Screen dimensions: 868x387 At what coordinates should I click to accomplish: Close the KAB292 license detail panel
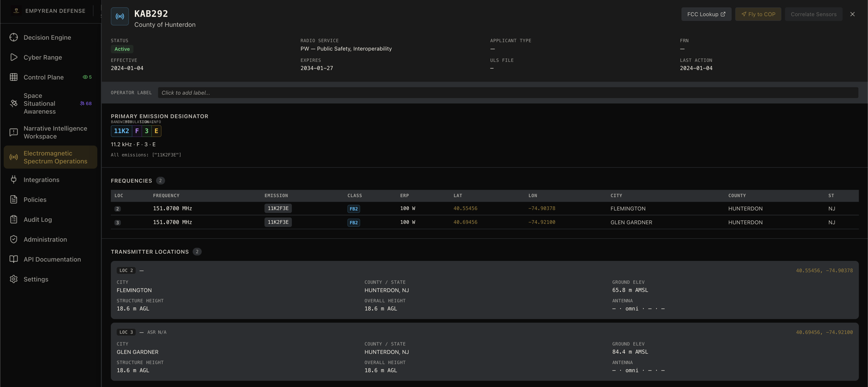click(x=852, y=14)
